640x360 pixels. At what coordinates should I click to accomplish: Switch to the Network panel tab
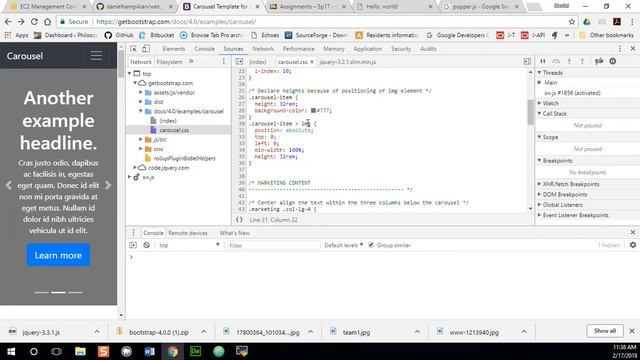click(263, 49)
